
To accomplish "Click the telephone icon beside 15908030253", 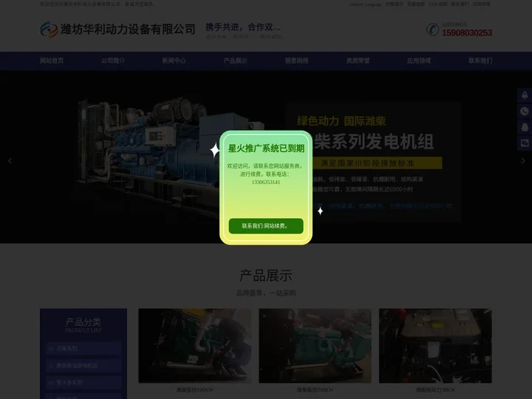I will point(432,30).
